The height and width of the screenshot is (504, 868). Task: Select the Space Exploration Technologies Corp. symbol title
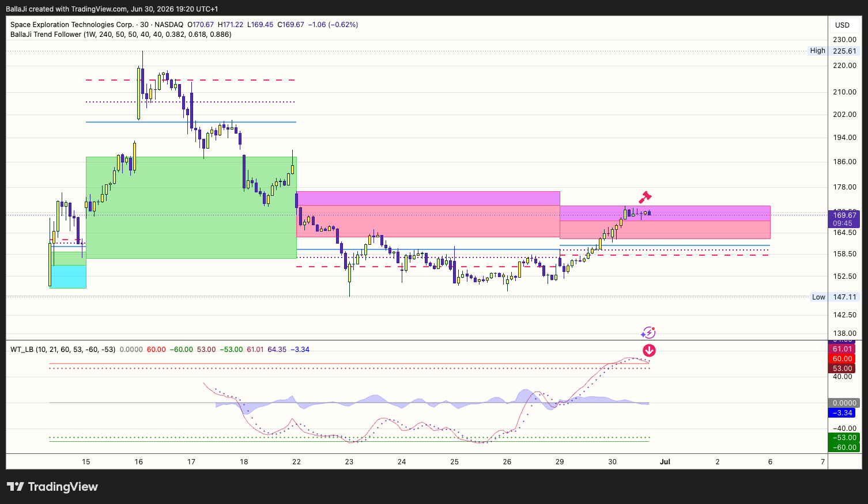(71, 25)
